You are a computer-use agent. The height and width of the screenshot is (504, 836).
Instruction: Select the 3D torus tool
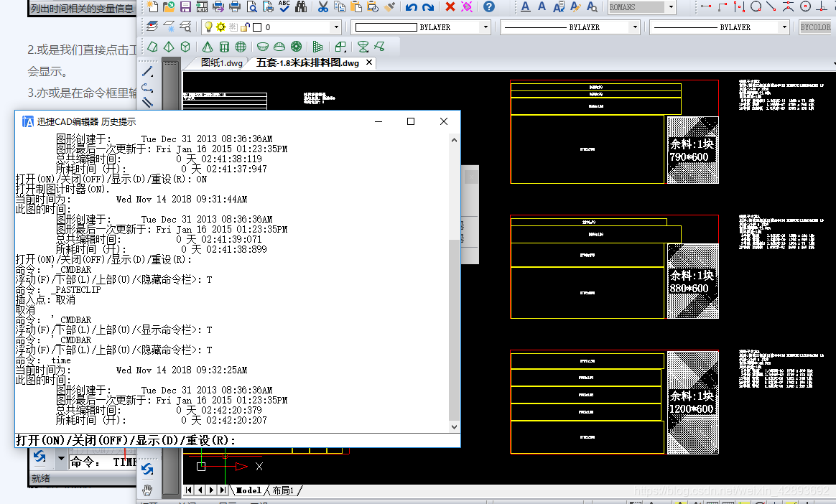(x=296, y=47)
